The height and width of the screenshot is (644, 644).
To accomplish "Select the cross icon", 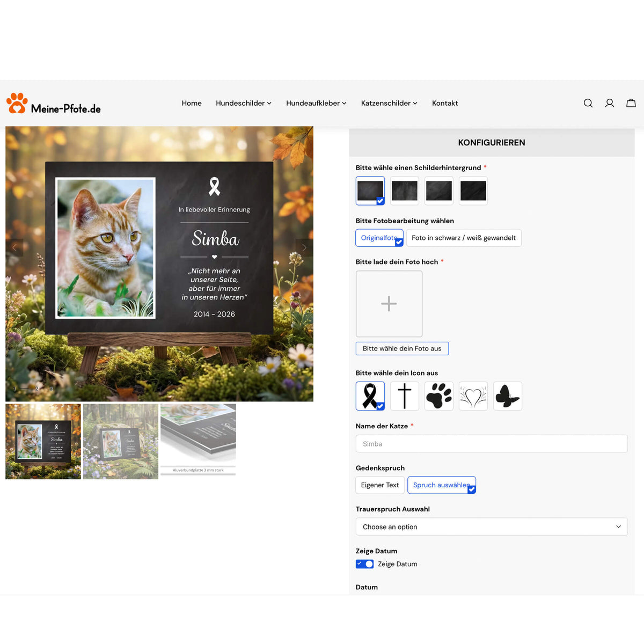I will pyautogui.click(x=405, y=396).
